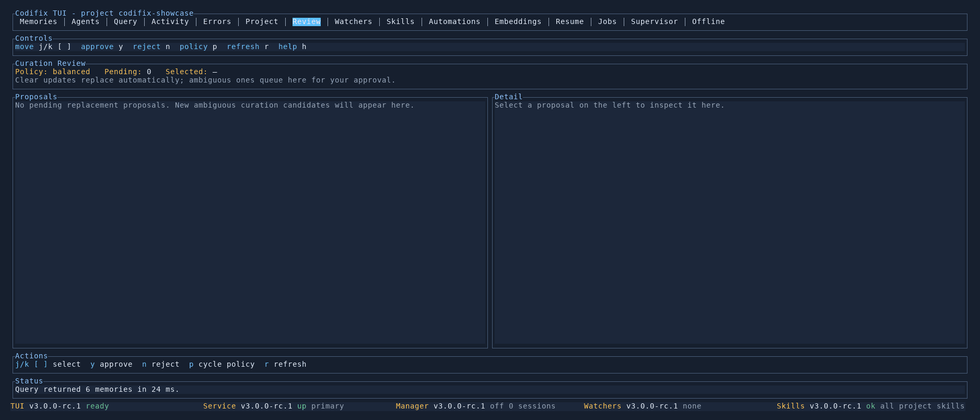Select the Query tab
980x420 pixels.
(125, 21)
